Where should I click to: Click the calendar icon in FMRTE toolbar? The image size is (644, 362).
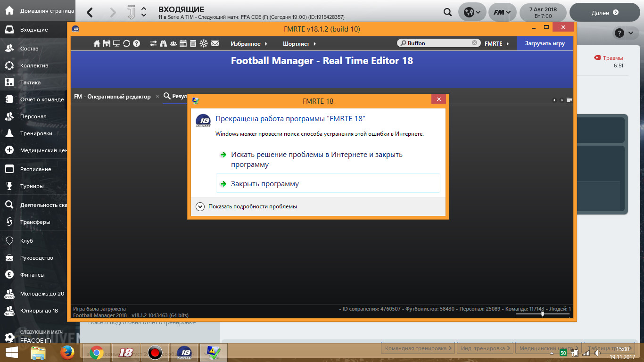pos(183,43)
